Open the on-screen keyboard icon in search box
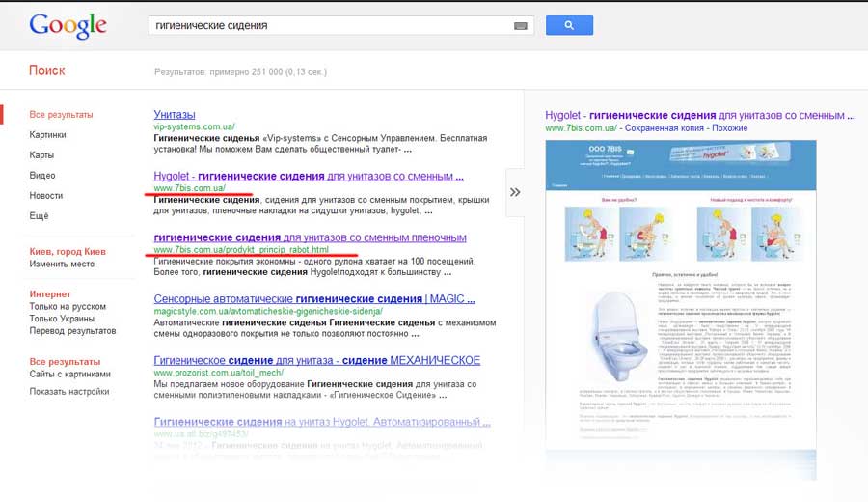 click(521, 25)
